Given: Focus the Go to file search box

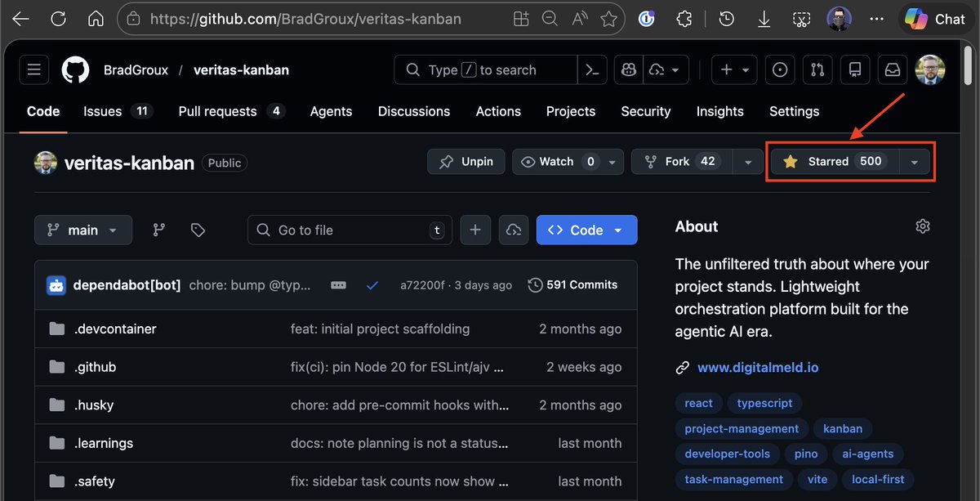Looking at the screenshot, I should coord(350,230).
